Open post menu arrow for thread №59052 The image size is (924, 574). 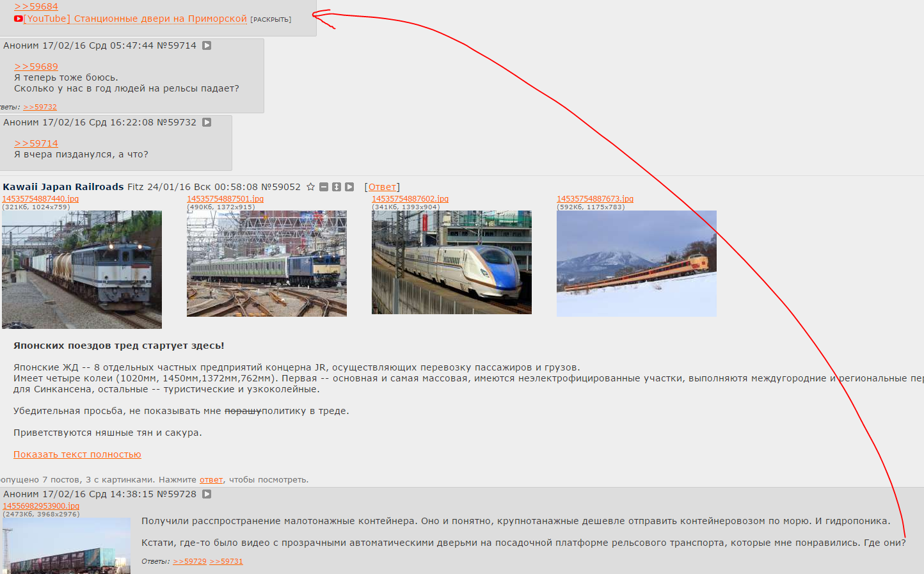pyautogui.click(x=349, y=187)
